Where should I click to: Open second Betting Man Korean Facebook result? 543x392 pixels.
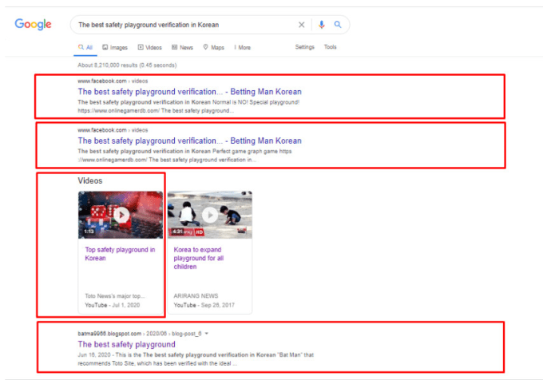pos(189,141)
